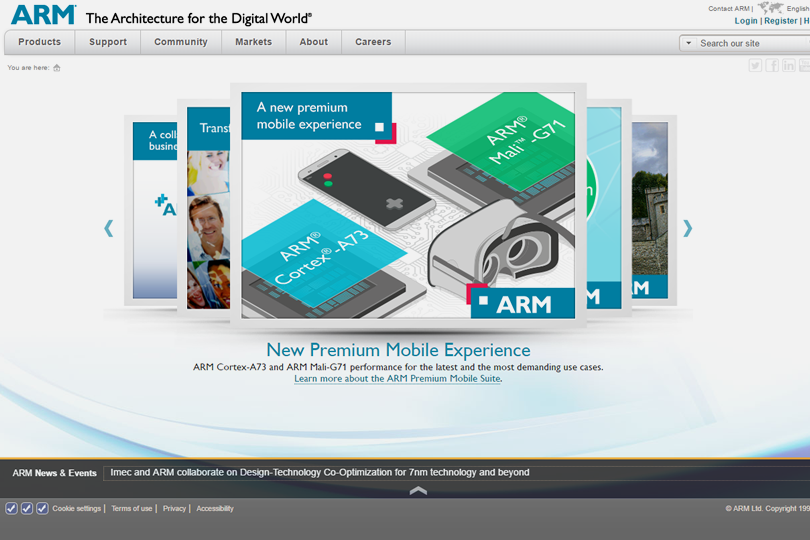The height and width of the screenshot is (540, 810).
Task: Open the search scope dropdown arrow
Action: click(688, 43)
